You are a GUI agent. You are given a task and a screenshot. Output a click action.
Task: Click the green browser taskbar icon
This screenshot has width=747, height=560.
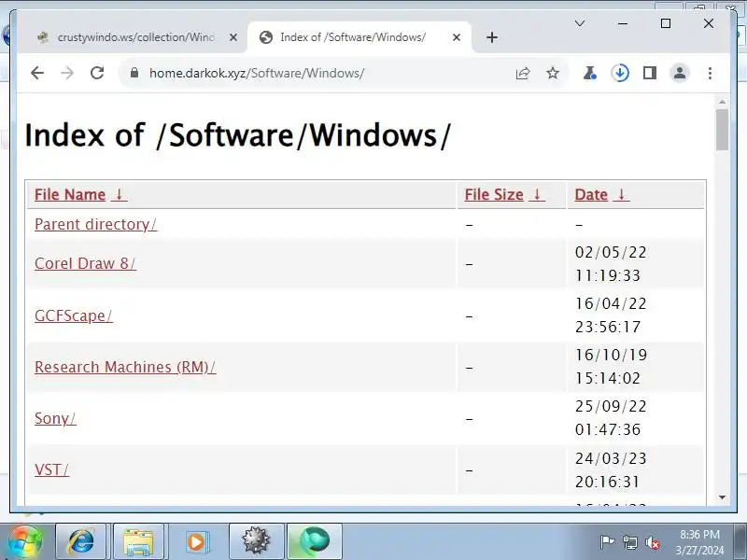[x=315, y=541]
